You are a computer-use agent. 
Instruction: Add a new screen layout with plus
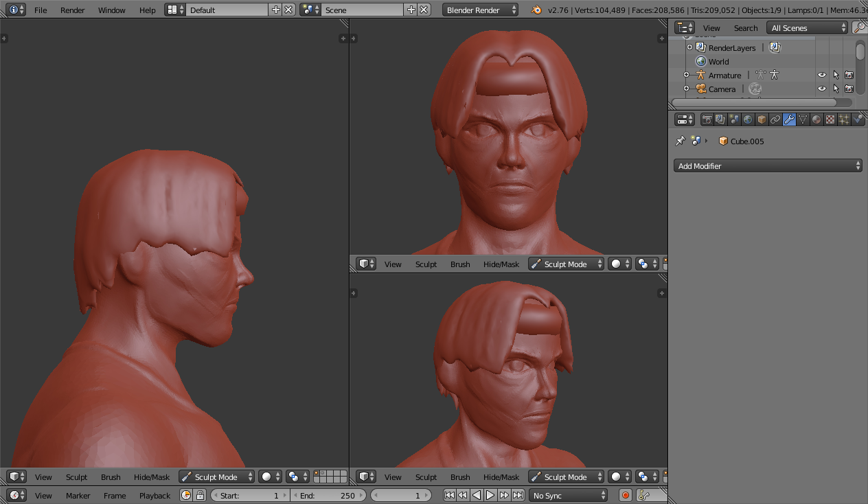(x=276, y=10)
